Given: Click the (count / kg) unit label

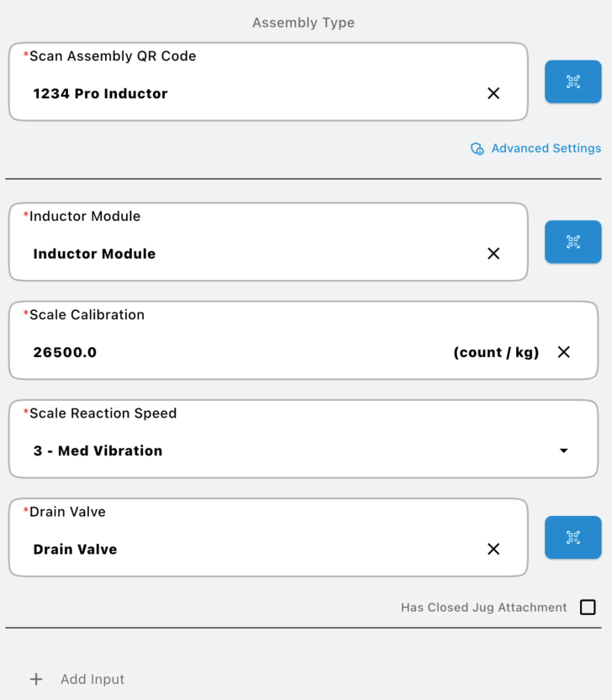Looking at the screenshot, I should coord(496,352).
